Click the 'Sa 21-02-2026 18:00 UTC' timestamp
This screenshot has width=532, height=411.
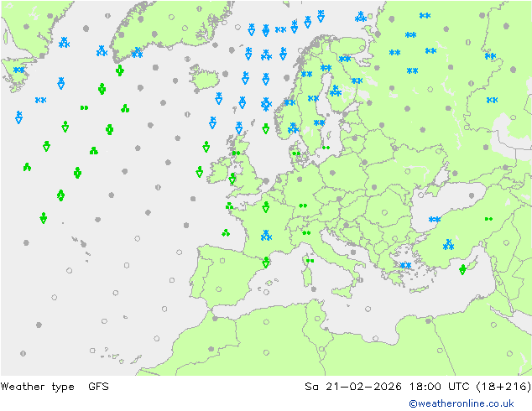click(387, 387)
